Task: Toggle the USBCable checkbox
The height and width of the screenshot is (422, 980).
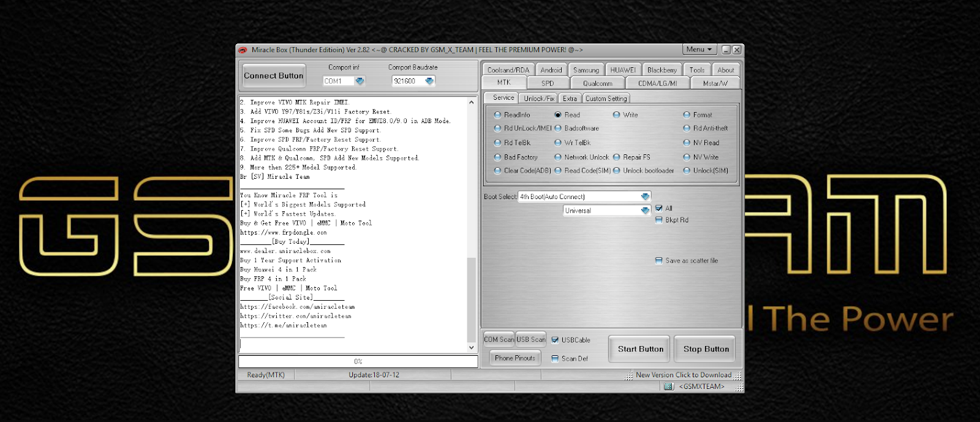Action: point(555,340)
